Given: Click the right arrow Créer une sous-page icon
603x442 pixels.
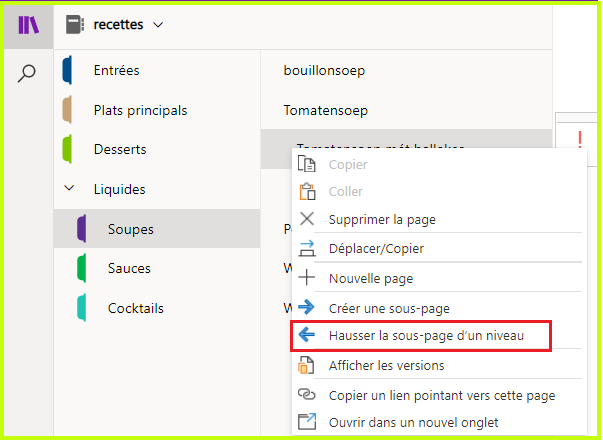Looking at the screenshot, I should [x=307, y=307].
